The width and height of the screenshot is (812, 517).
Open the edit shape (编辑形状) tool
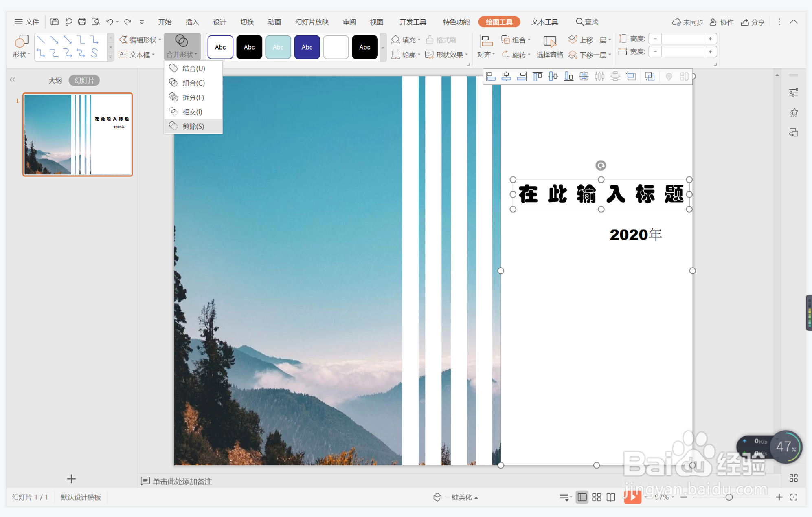pos(140,40)
